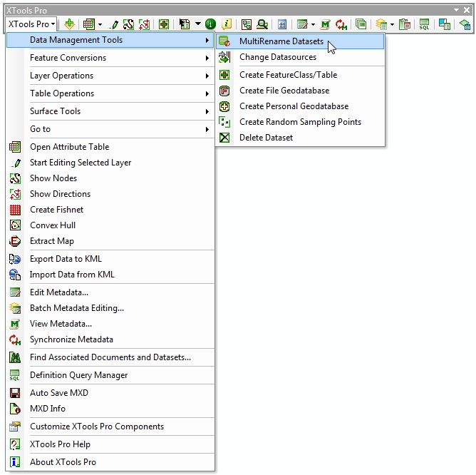476x475 pixels.
Task: Expand the Surface Tools submenu
Action: point(110,111)
